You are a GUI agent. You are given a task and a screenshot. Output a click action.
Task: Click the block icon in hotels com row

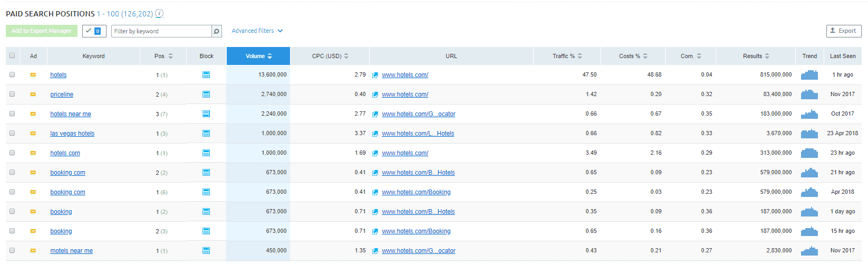(x=206, y=153)
